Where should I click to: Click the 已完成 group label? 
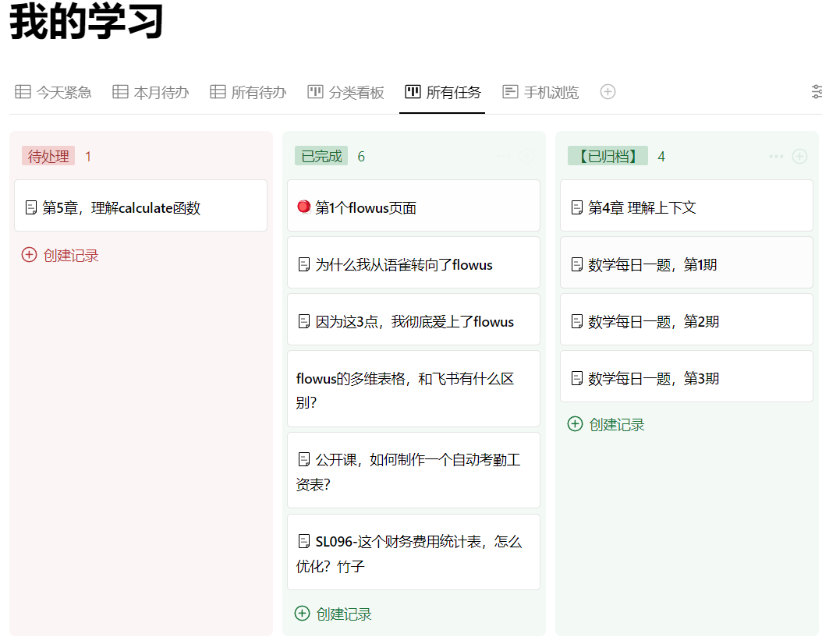click(x=321, y=156)
